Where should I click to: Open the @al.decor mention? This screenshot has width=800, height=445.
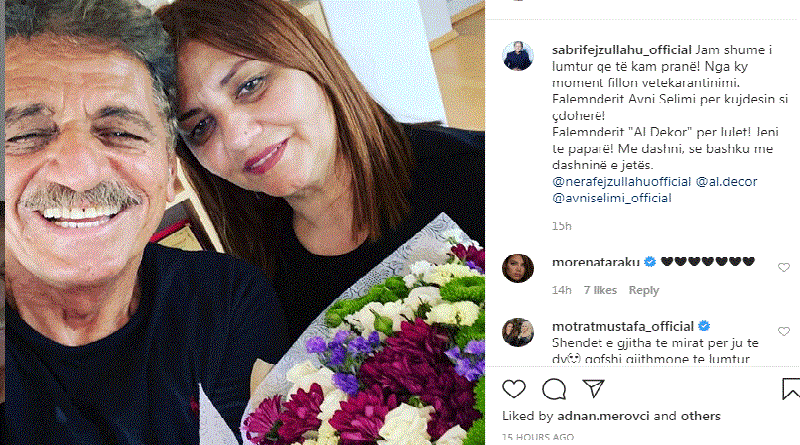coord(727,182)
